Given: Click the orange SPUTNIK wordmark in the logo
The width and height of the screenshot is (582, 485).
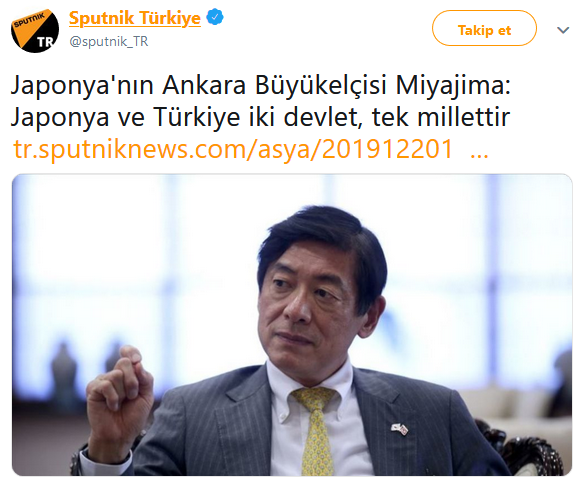Looking at the screenshot, I should click(x=30, y=20).
